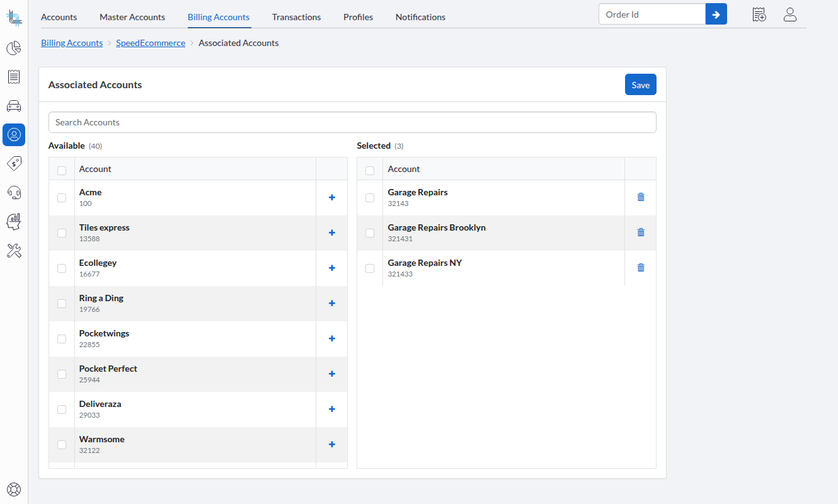Toggle select-all checkbox in Selected header

(370, 170)
